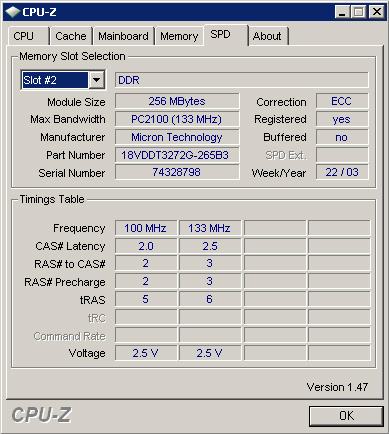The height and width of the screenshot is (434, 389).
Task: Click the empty SPD Ext. field
Action: click(342, 155)
